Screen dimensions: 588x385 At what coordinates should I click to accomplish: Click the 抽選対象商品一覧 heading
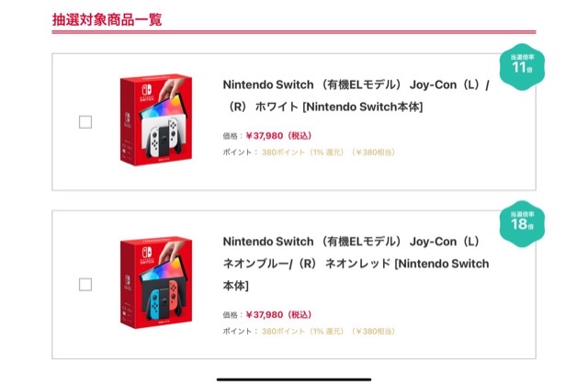pyautogui.click(x=107, y=18)
